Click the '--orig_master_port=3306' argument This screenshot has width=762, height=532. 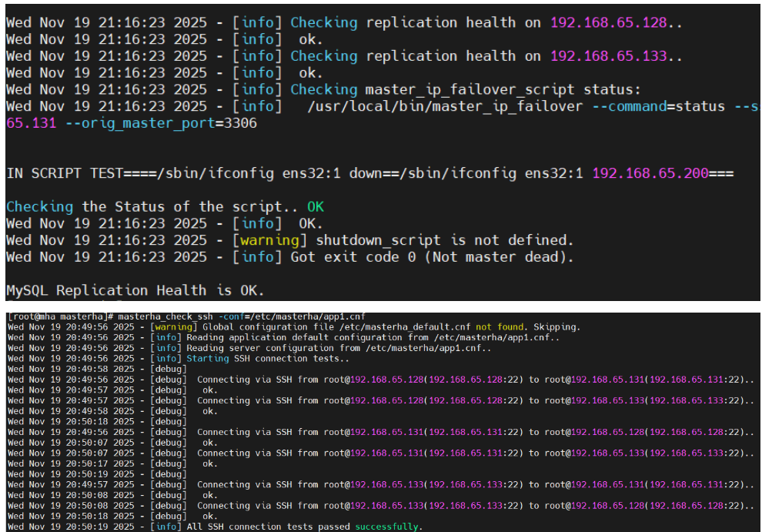[161, 123]
